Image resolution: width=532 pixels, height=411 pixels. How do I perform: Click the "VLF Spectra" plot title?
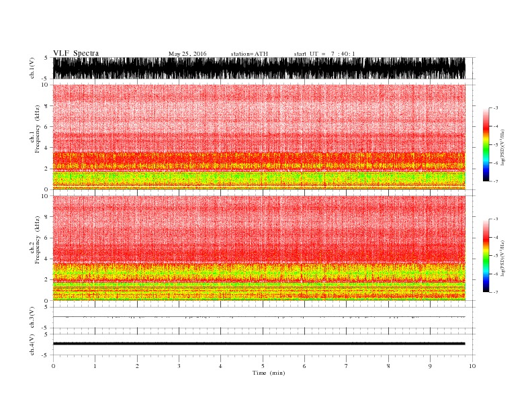pyautogui.click(x=76, y=53)
